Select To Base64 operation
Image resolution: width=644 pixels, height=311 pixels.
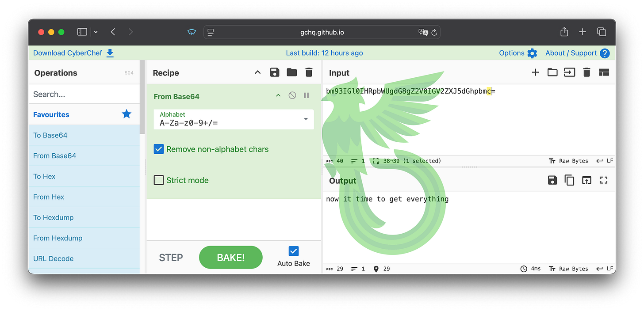[84, 135]
